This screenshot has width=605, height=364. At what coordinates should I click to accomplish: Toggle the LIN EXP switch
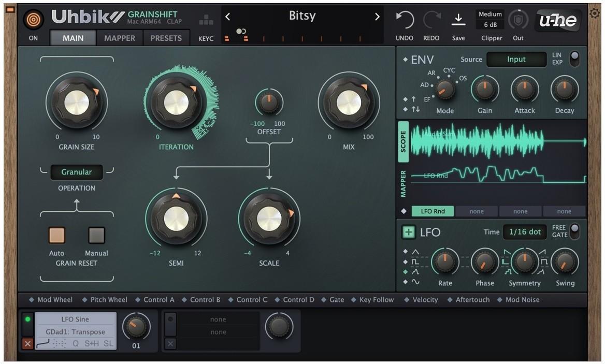pyautogui.click(x=574, y=59)
